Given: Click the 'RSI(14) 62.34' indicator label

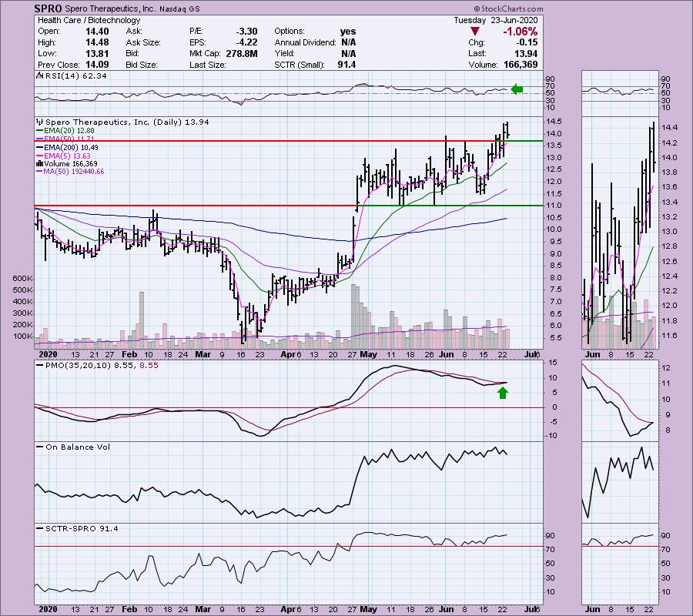Looking at the screenshot, I should pos(75,76).
